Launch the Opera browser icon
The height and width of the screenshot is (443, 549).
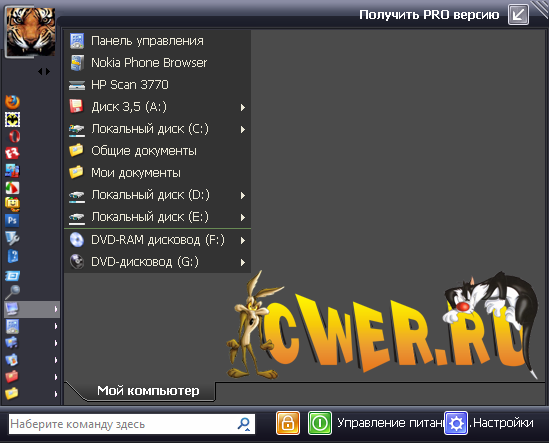point(13,136)
